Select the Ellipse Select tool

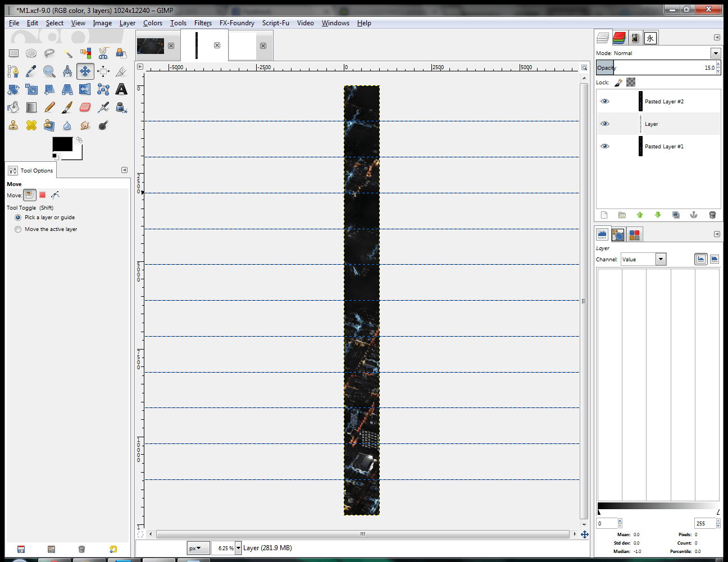(31, 53)
